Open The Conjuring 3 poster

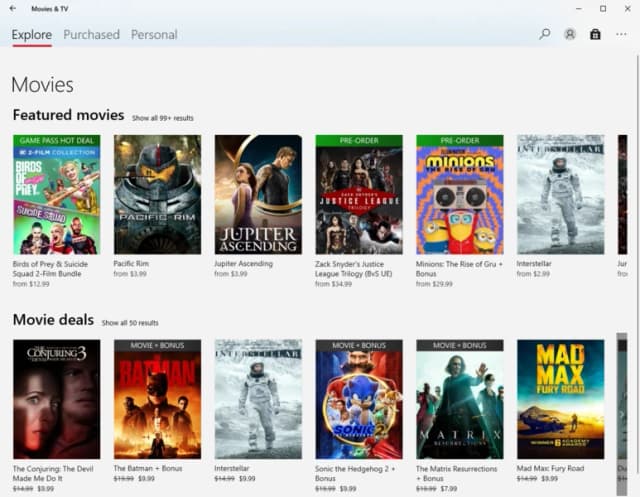[56, 399]
